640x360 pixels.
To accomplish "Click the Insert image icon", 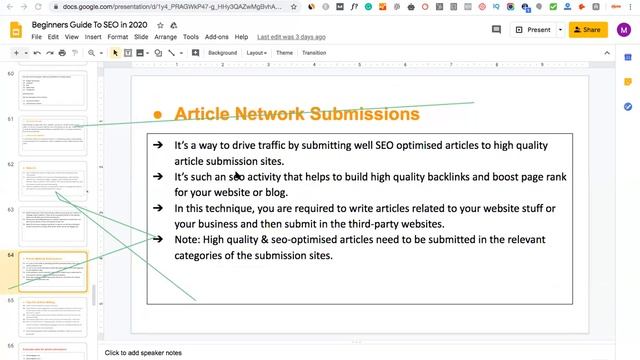I will click(140, 53).
